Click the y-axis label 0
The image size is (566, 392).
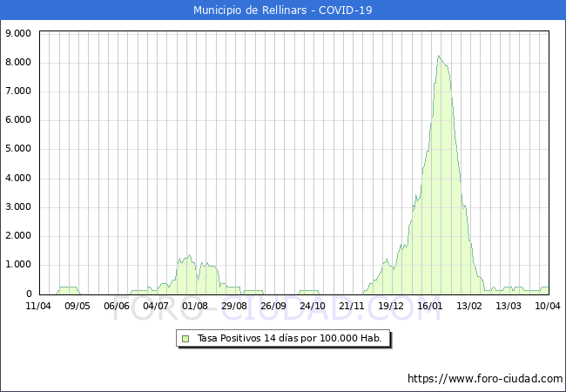[x=29, y=294]
